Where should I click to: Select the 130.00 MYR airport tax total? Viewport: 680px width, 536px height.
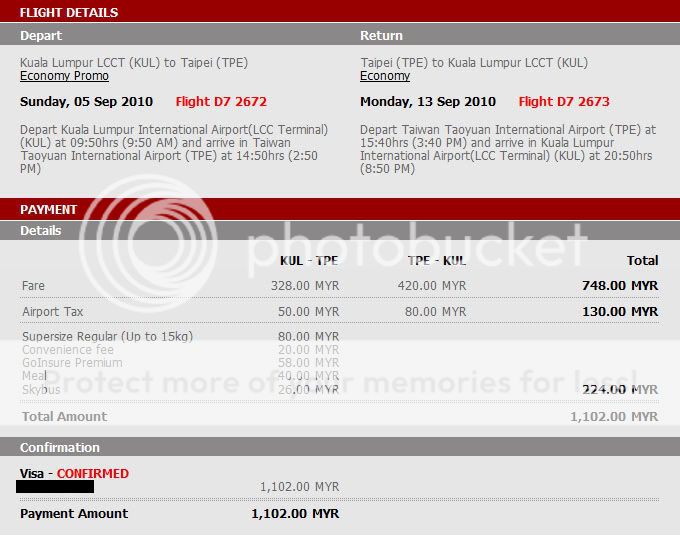tap(620, 312)
